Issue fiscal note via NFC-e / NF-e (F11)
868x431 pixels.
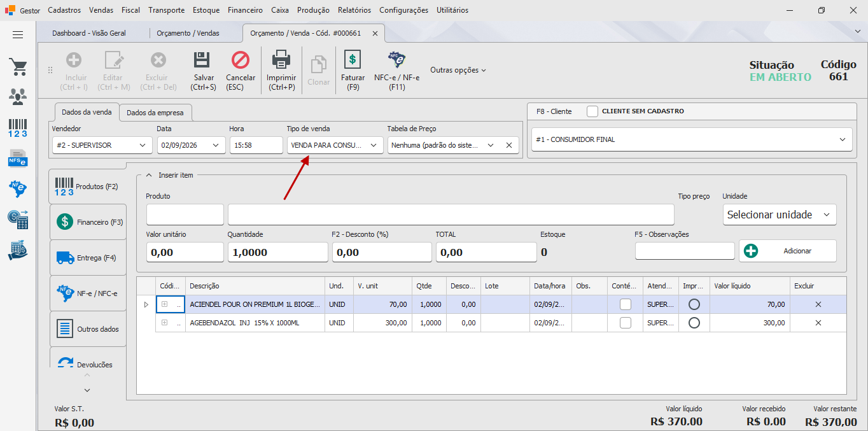click(x=397, y=71)
